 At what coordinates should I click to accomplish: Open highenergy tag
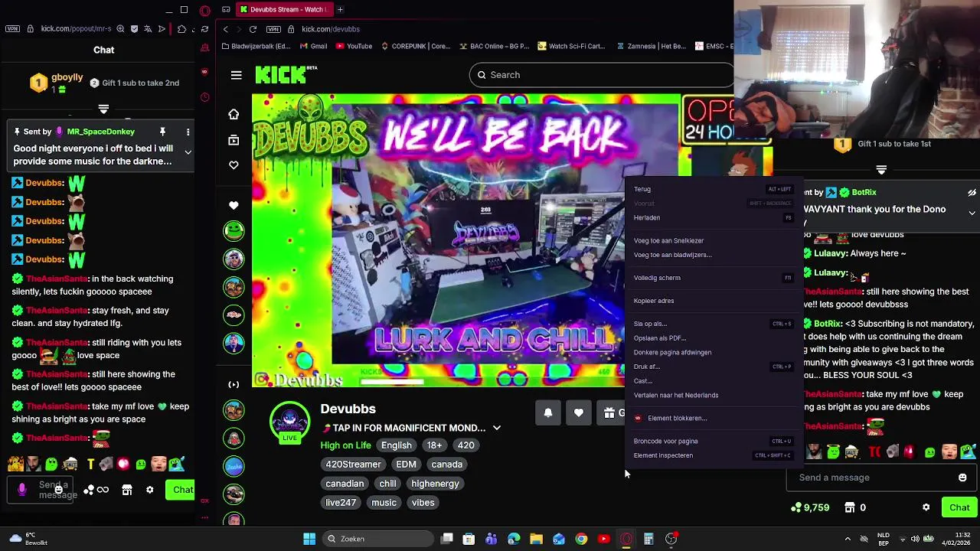[x=435, y=484]
